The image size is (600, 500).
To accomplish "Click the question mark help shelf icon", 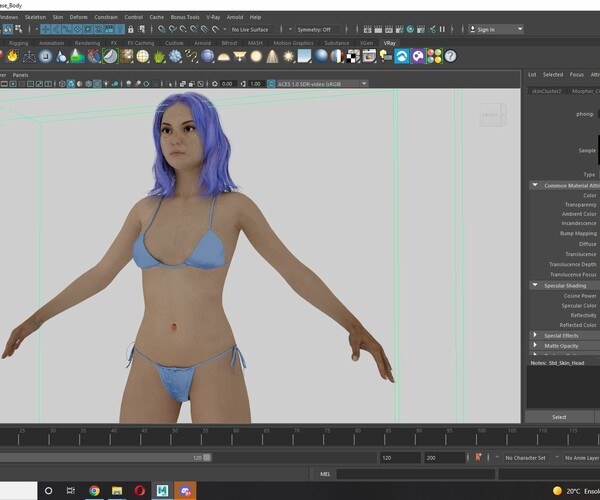I will tap(451, 57).
